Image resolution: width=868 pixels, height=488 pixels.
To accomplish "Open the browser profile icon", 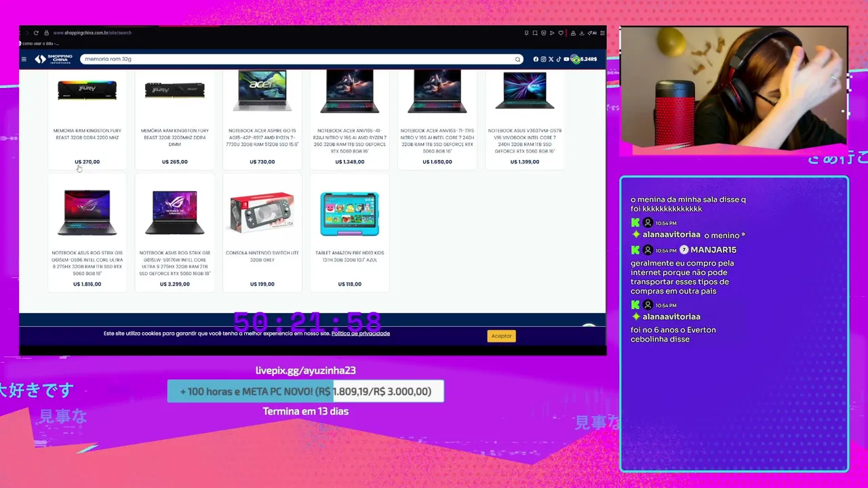I will pos(573,33).
